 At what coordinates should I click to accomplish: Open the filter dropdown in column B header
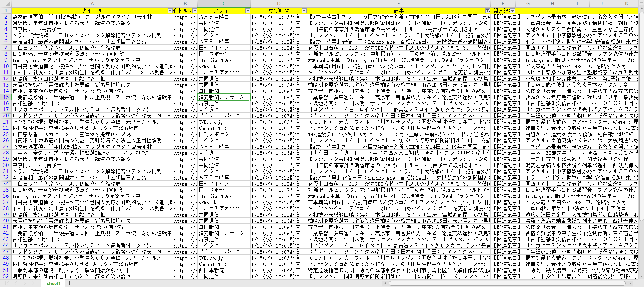point(195,11)
